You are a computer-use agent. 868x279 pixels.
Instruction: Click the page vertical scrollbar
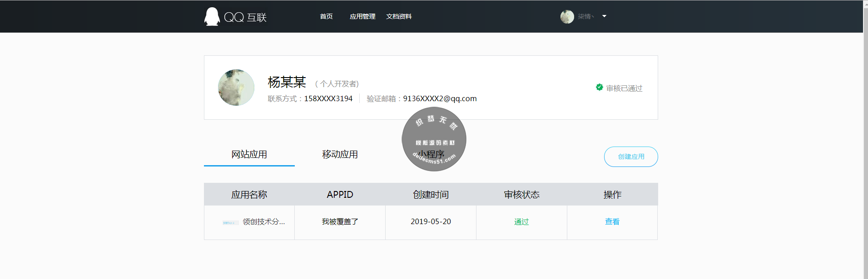(x=865, y=139)
